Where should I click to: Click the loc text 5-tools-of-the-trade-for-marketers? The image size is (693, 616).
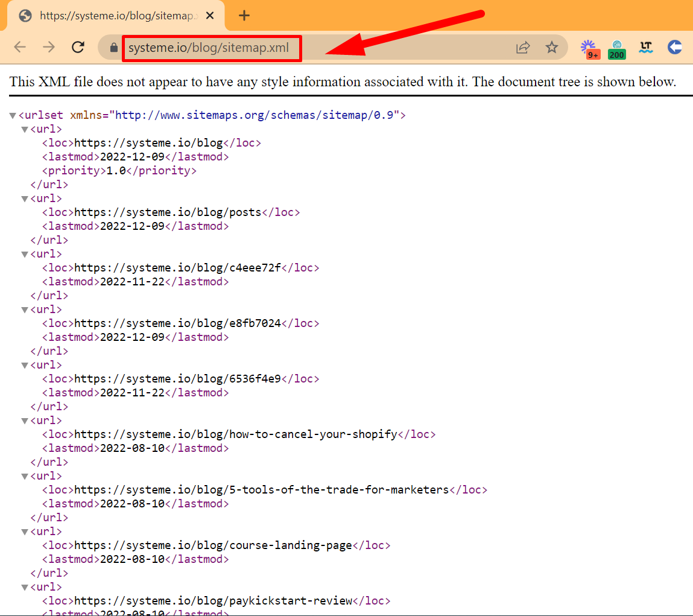click(262, 490)
